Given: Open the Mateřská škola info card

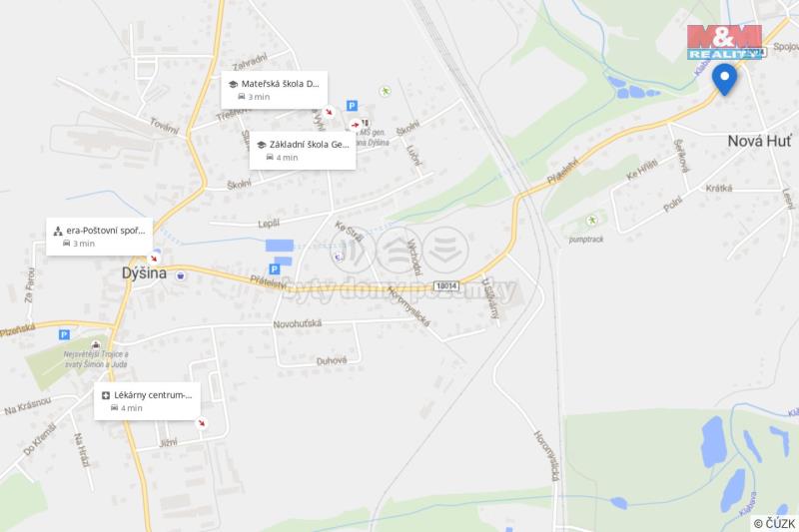Looking at the screenshot, I should click(x=274, y=90).
